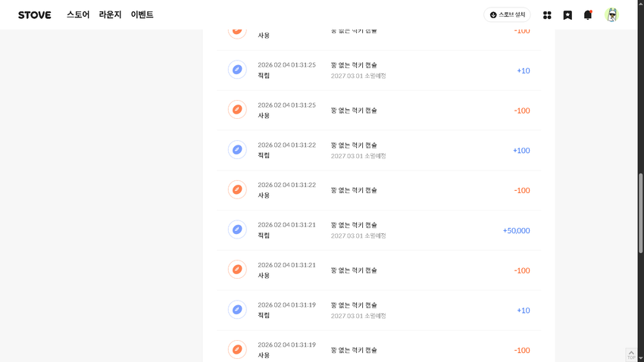Screen dimensions: 644x362
Task: Click the TOP scroll-to-top button
Action: 631,354
